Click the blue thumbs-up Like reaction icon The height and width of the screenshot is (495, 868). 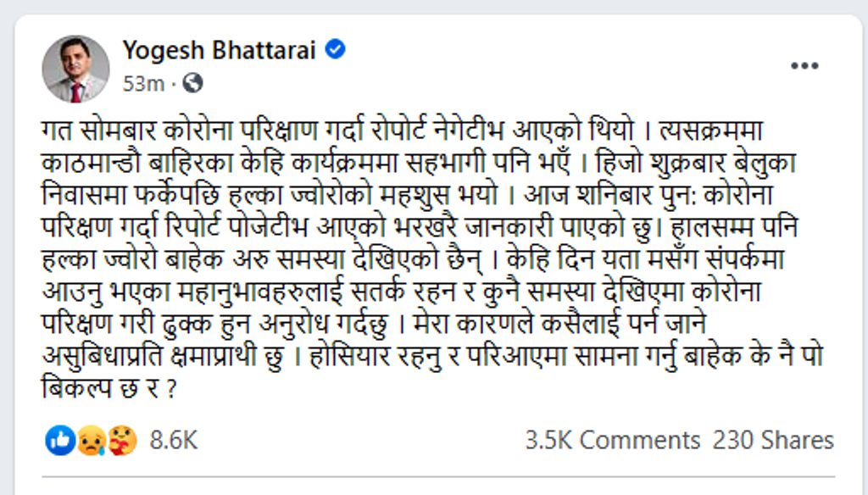coord(60,441)
